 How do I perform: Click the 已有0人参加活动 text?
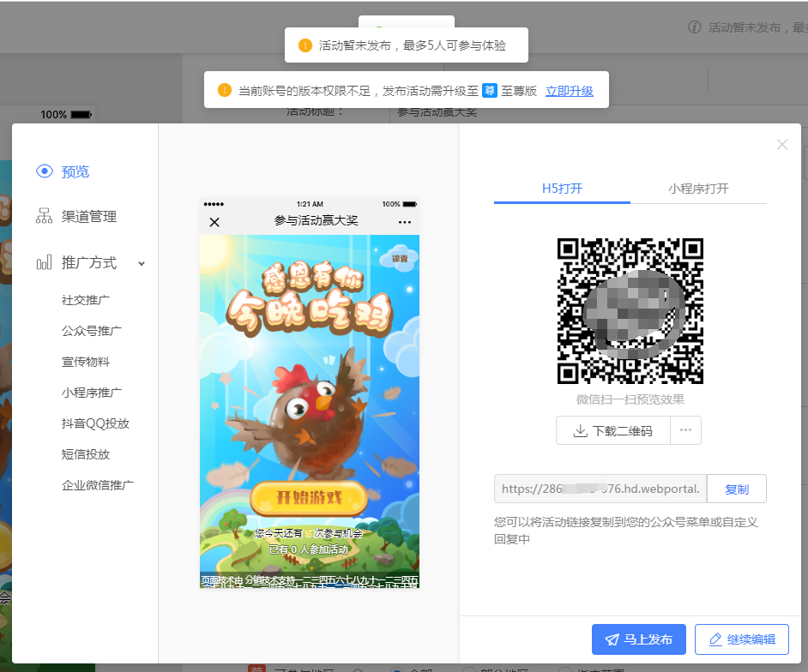pyautogui.click(x=309, y=549)
